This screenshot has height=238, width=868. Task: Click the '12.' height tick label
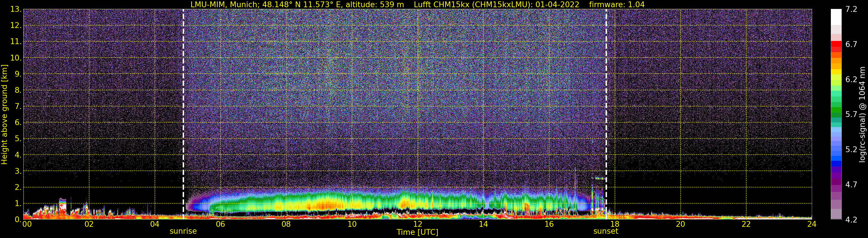pos(16,25)
